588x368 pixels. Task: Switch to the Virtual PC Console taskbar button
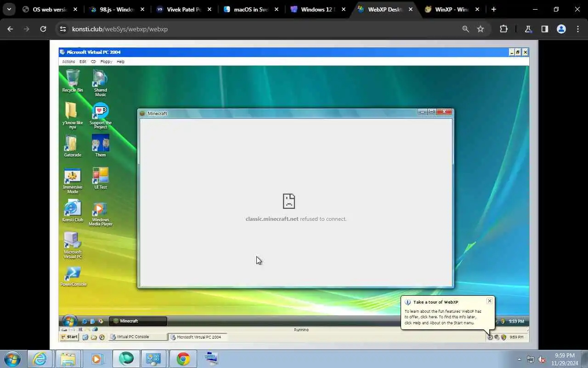138,337
